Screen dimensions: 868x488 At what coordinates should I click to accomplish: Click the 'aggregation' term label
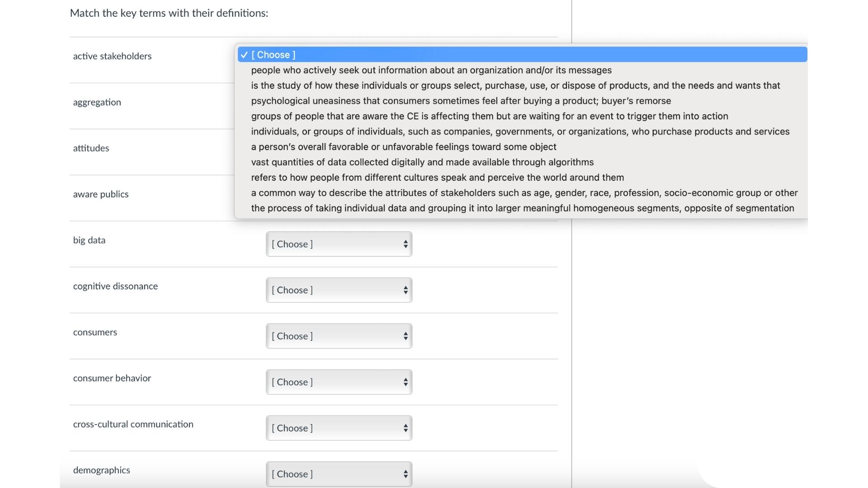pyautogui.click(x=97, y=102)
